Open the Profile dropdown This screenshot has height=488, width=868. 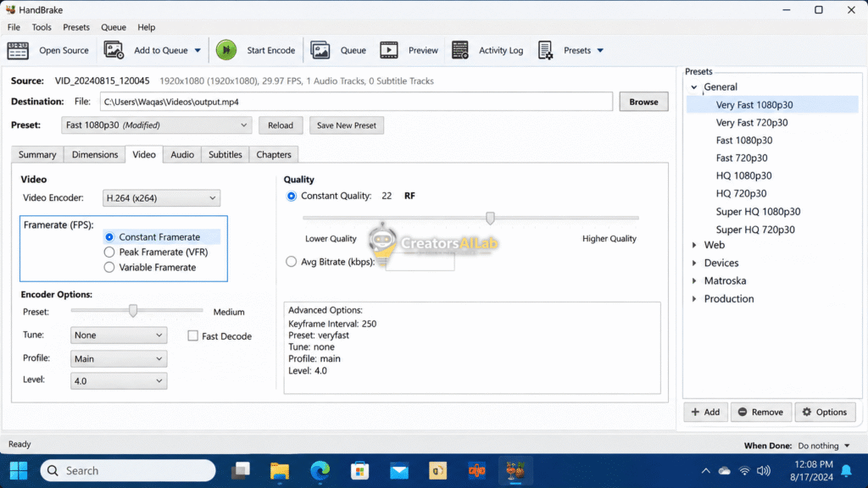coord(119,358)
